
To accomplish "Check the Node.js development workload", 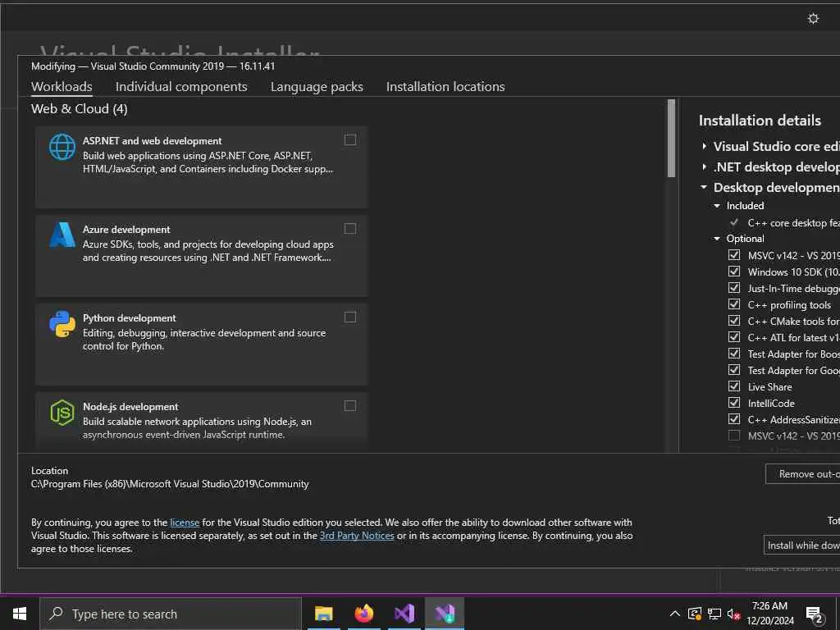I will click(349, 405).
